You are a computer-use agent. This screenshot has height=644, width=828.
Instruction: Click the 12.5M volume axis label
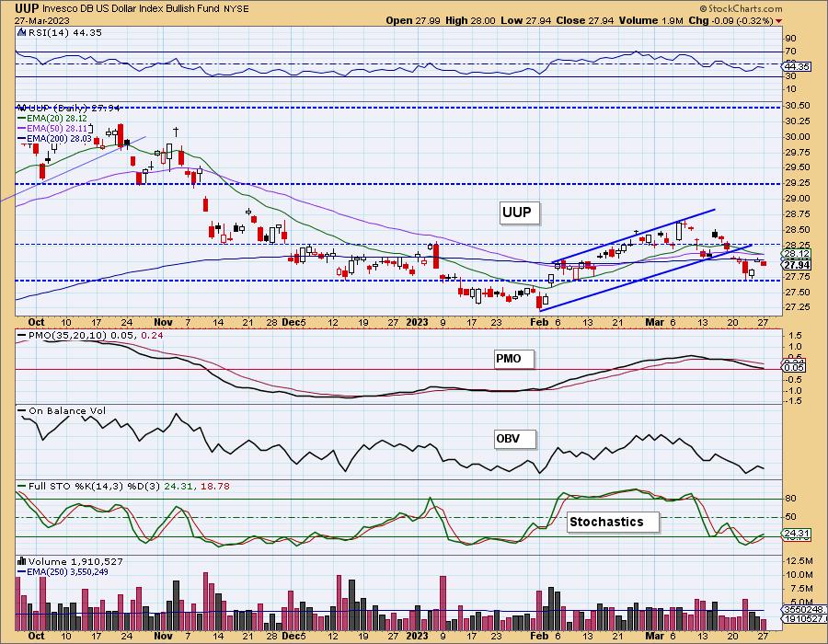click(x=799, y=560)
